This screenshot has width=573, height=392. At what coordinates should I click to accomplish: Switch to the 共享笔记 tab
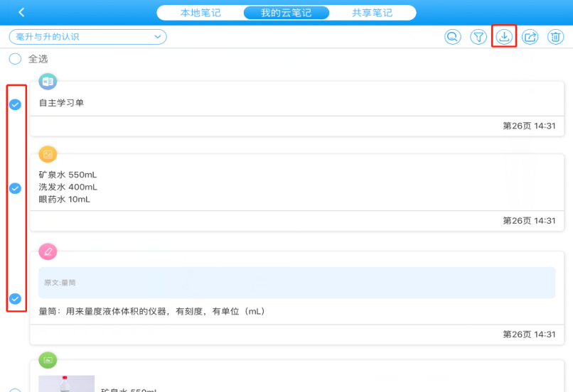[373, 13]
